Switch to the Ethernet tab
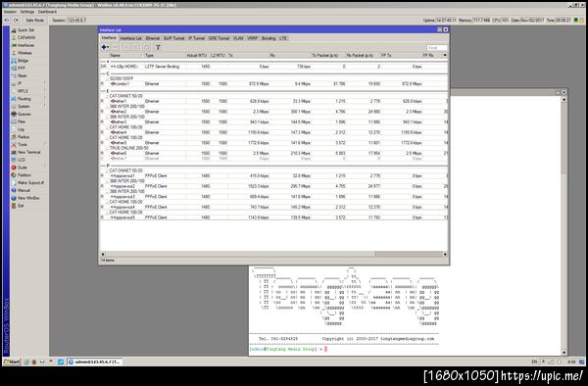 pyautogui.click(x=153, y=38)
